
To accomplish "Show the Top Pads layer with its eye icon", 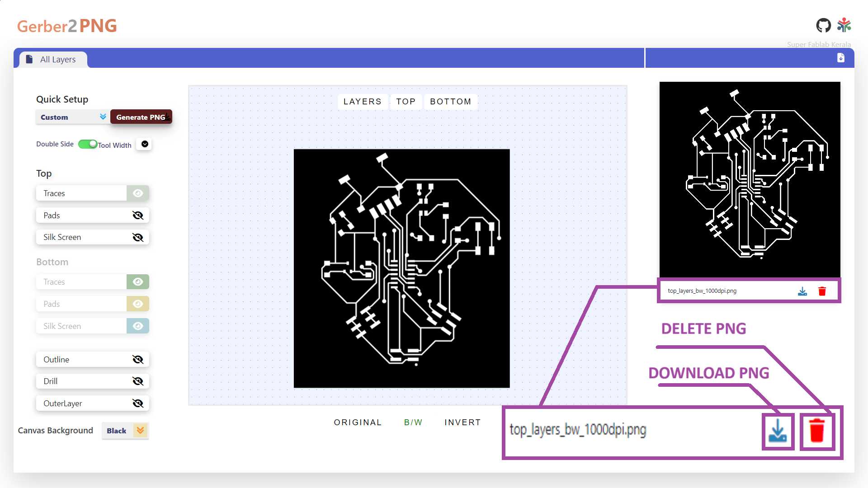I will pyautogui.click(x=138, y=216).
